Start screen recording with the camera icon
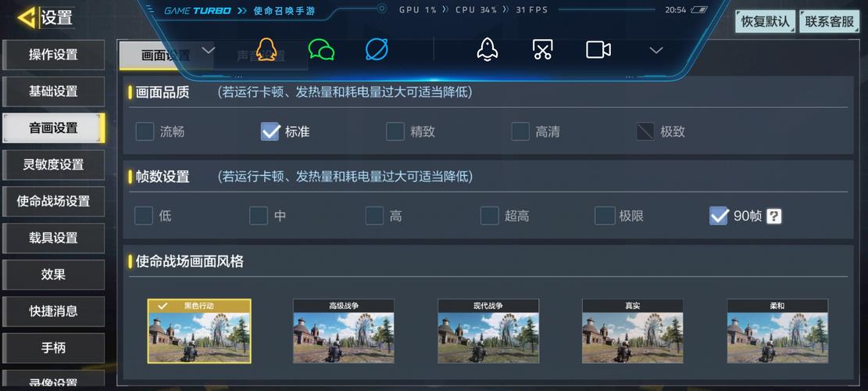The height and width of the screenshot is (391, 868). click(x=598, y=50)
